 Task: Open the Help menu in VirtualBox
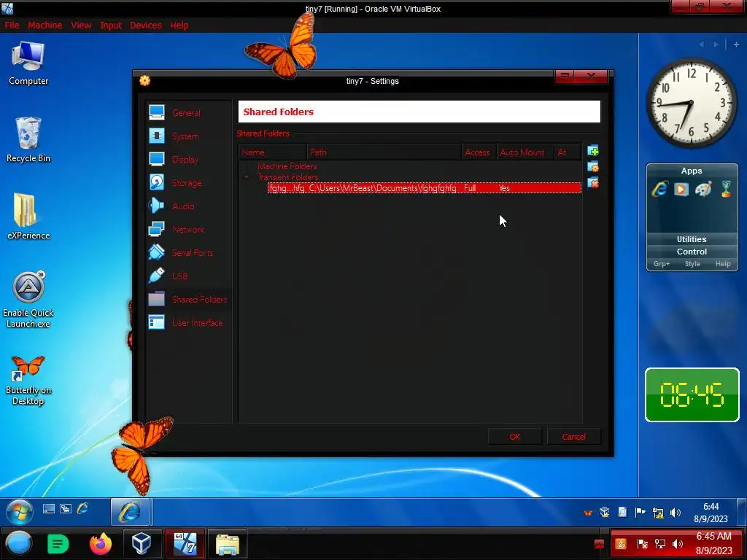(179, 26)
